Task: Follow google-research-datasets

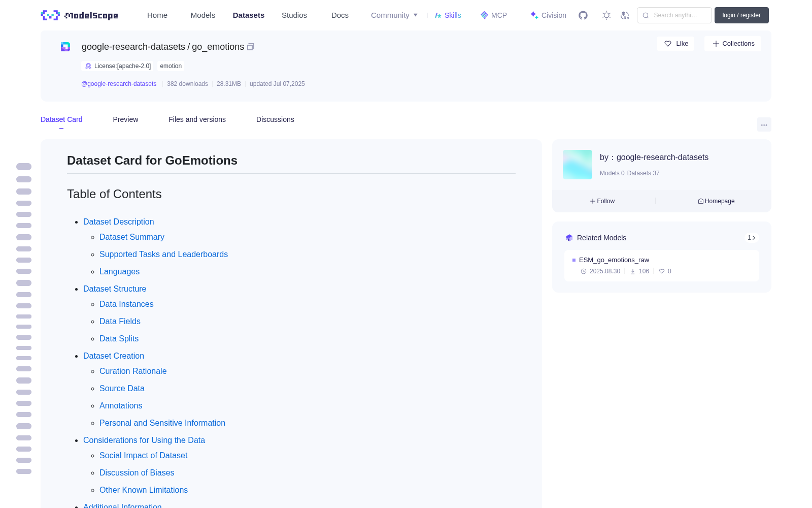Action: pos(602,201)
